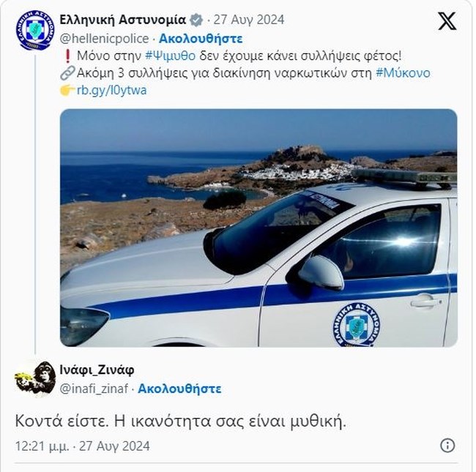Viewport: 476px width, 472px height.
Task: Click the chain link emoji
Action: click(67, 73)
